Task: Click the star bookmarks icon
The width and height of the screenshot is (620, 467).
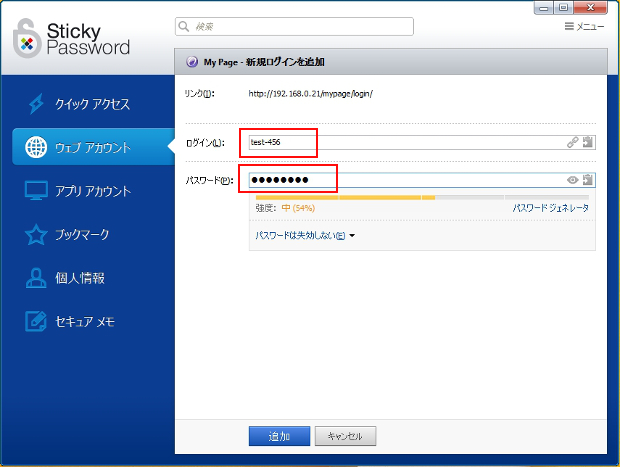Action: click(x=36, y=234)
